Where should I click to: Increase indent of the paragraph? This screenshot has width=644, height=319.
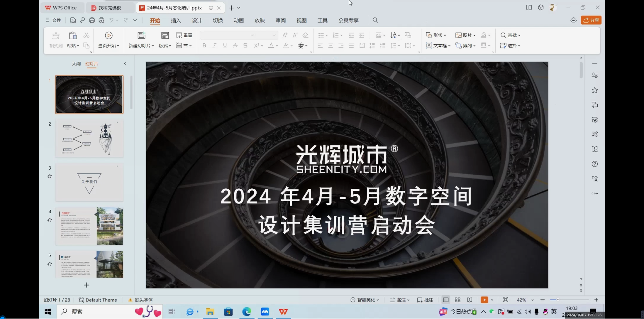click(362, 35)
